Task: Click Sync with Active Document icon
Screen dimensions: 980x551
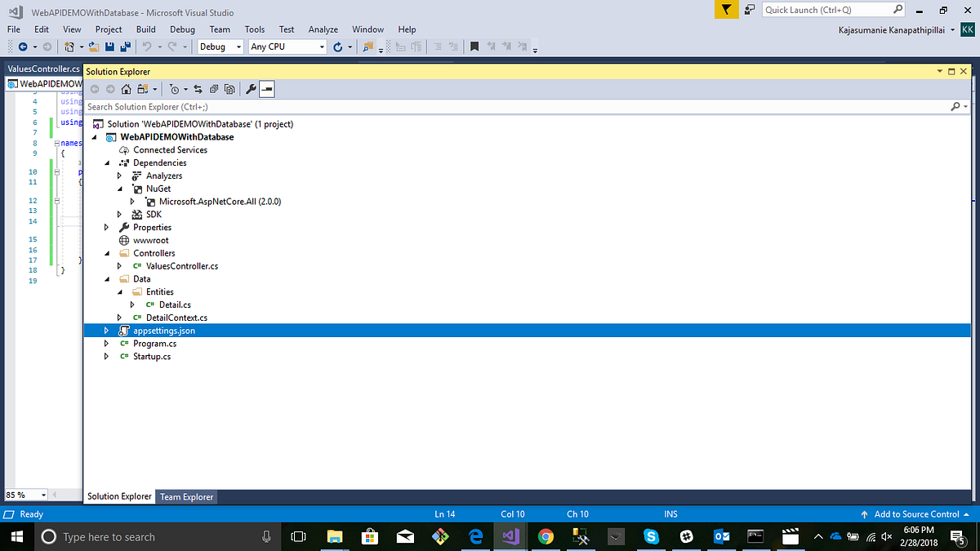Action: (x=198, y=88)
